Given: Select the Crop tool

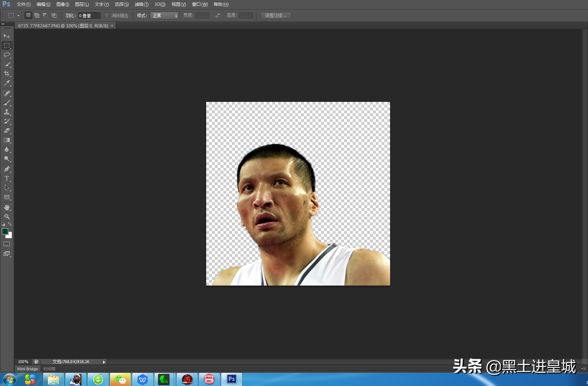Looking at the screenshot, I should [7, 74].
